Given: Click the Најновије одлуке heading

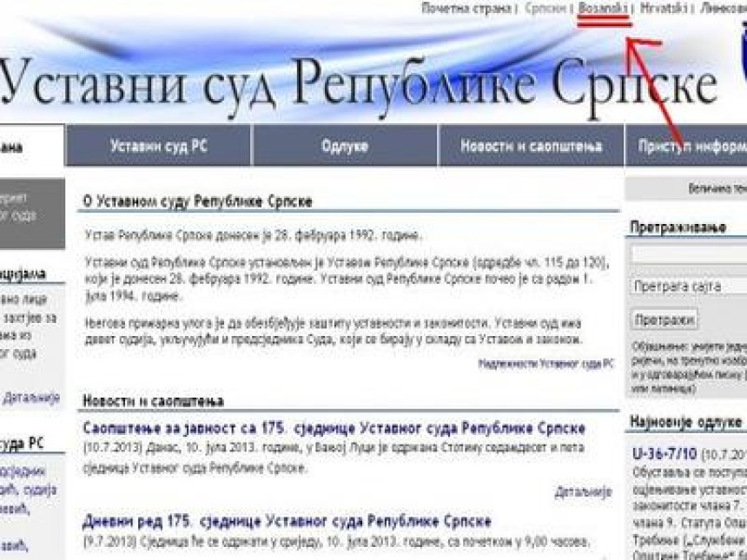Looking at the screenshot, I should click(x=686, y=422).
